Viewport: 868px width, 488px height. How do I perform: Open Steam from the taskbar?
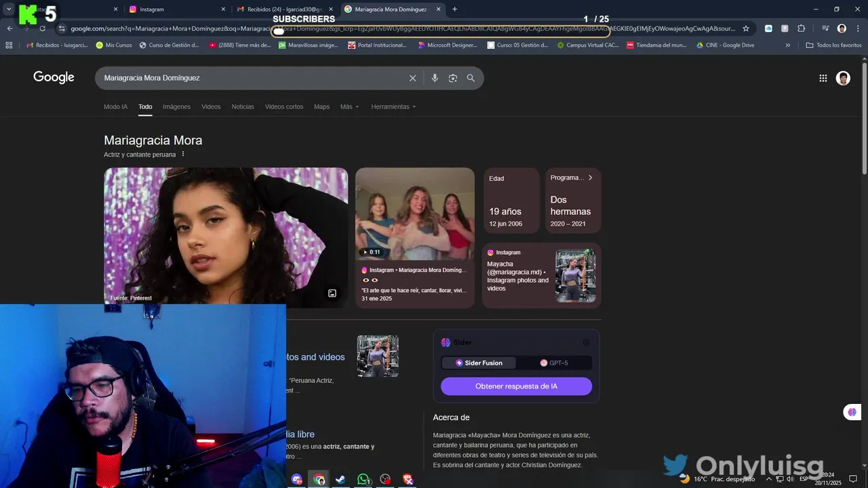(341, 479)
